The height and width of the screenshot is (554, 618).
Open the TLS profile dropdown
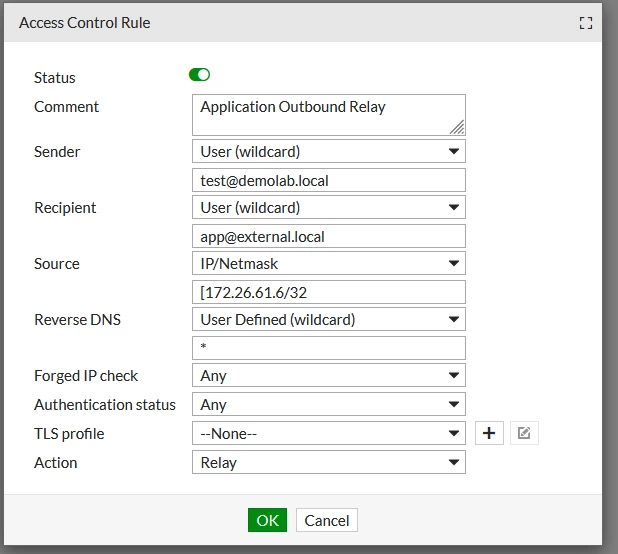coord(329,433)
